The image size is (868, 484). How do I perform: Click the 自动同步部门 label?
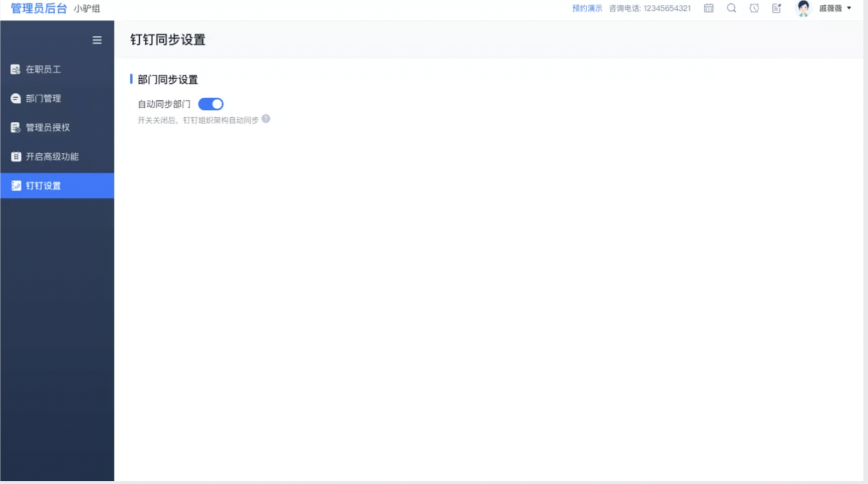164,104
